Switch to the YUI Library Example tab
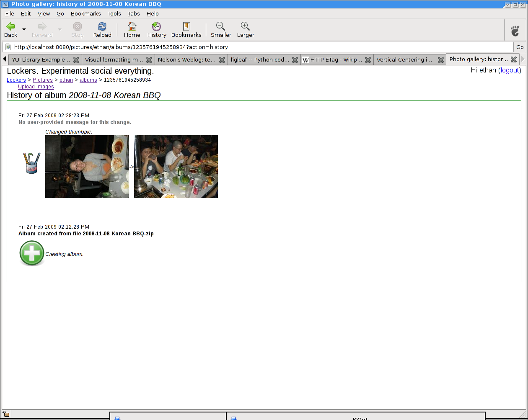Viewport: 528px width, 420px height. 41,59
